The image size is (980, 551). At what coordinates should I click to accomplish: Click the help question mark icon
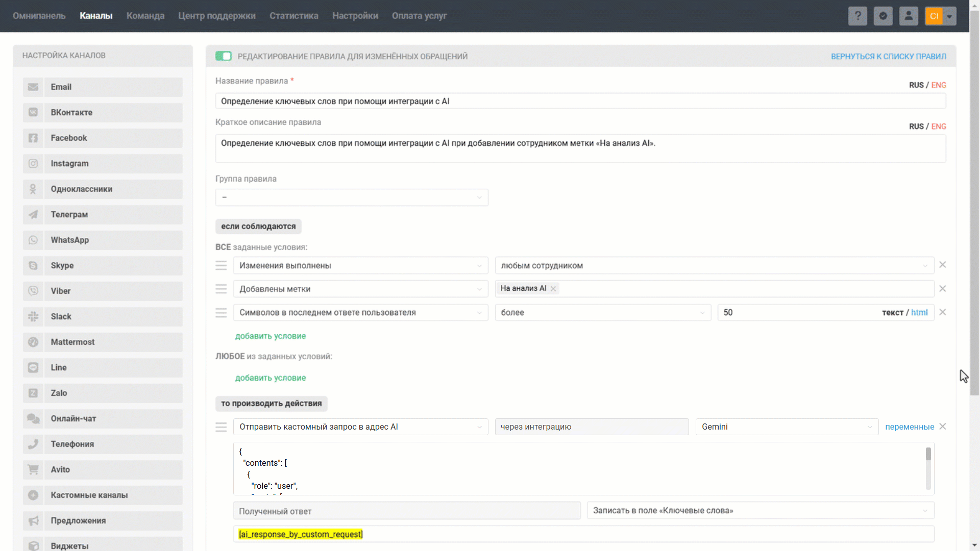tap(857, 16)
